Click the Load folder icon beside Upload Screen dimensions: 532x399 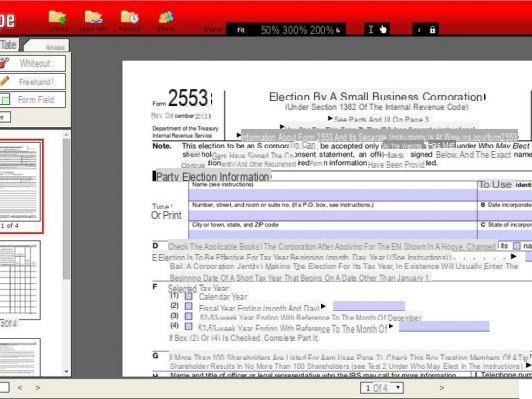tap(93, 17)
